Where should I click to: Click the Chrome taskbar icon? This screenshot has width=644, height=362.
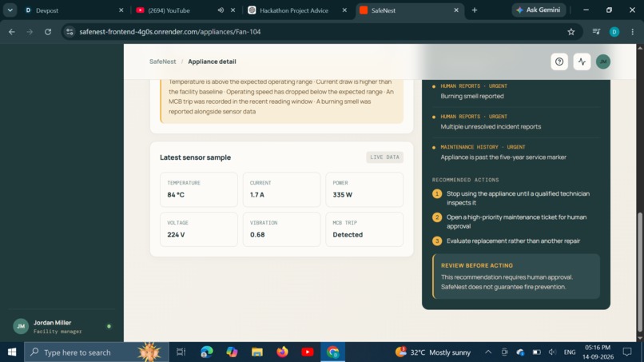332,352
